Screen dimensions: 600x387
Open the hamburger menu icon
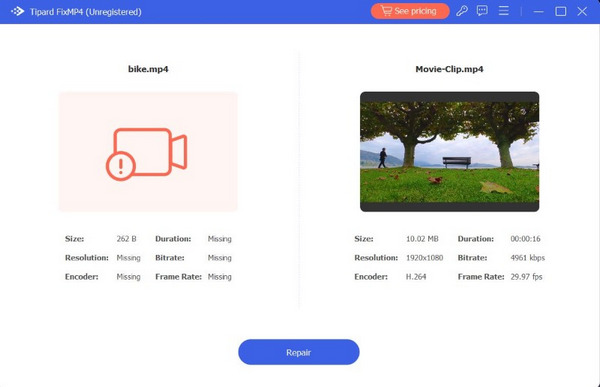[504, 11]
